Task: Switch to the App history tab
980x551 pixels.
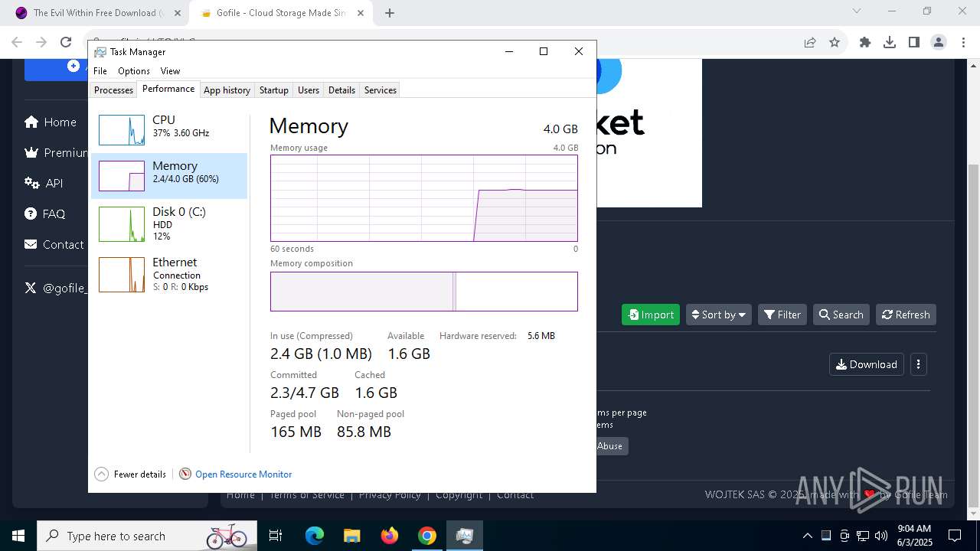Action: click(x=227, y=90)
